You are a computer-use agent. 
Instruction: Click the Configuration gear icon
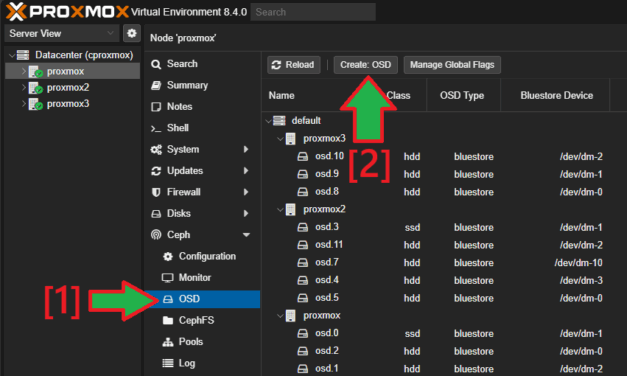pyautogui.click(x=168, y=256)
